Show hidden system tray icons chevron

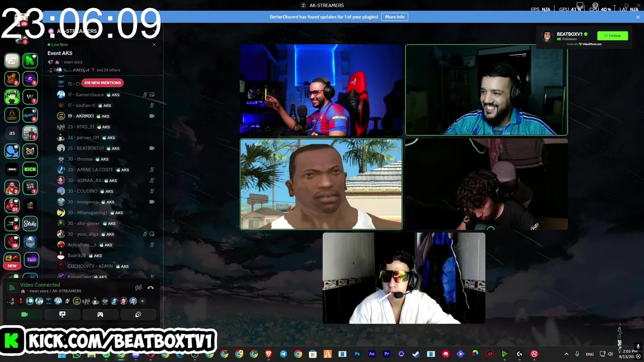pyautogui.click(x=566, y=354)
